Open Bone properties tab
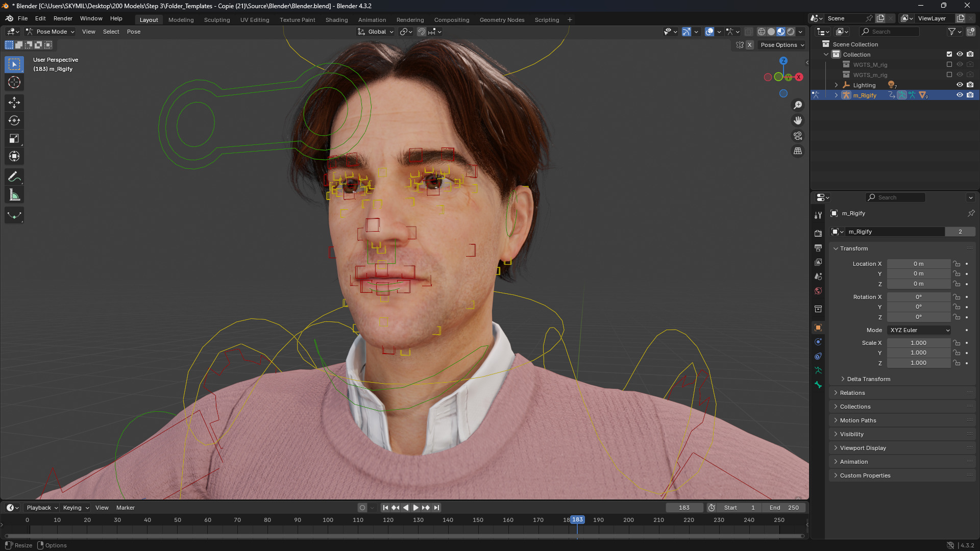 coord(818,385)
